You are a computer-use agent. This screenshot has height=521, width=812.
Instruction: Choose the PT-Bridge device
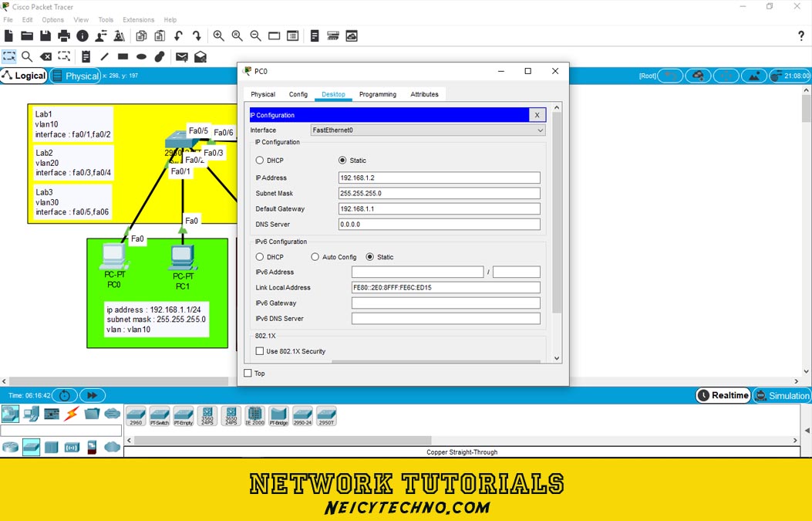278,416
